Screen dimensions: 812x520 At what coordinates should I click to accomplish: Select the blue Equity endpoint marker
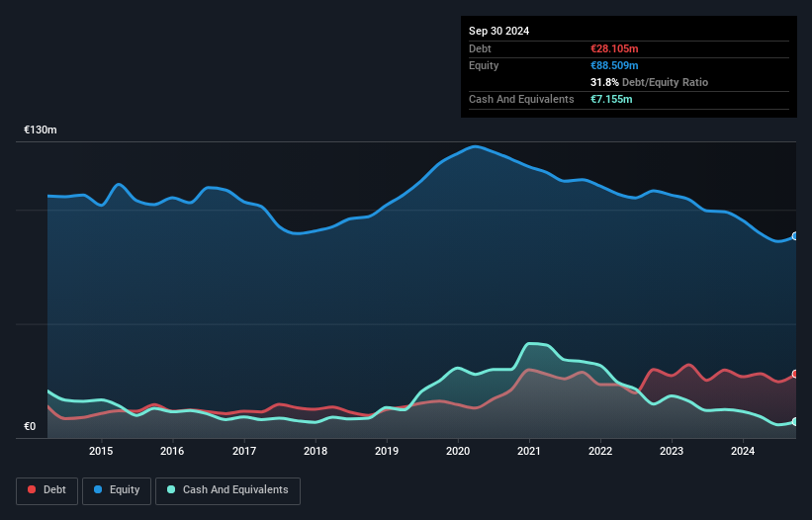(x=795, y=236)
